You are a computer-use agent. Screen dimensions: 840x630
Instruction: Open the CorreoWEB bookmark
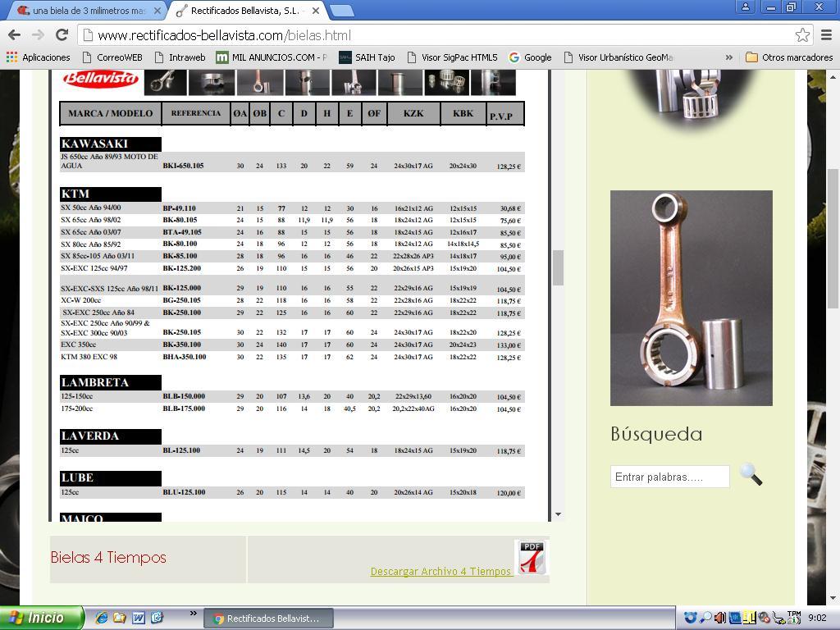[112, 57]
